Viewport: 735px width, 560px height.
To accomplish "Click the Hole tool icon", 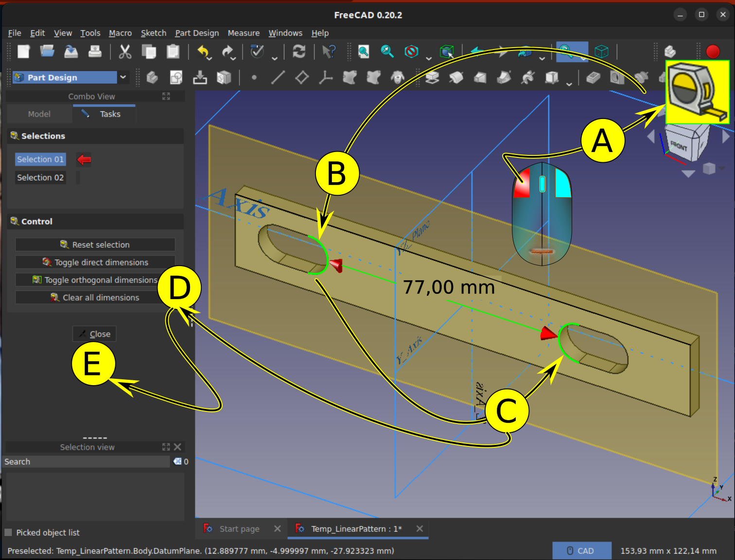I will click(617, 78).
